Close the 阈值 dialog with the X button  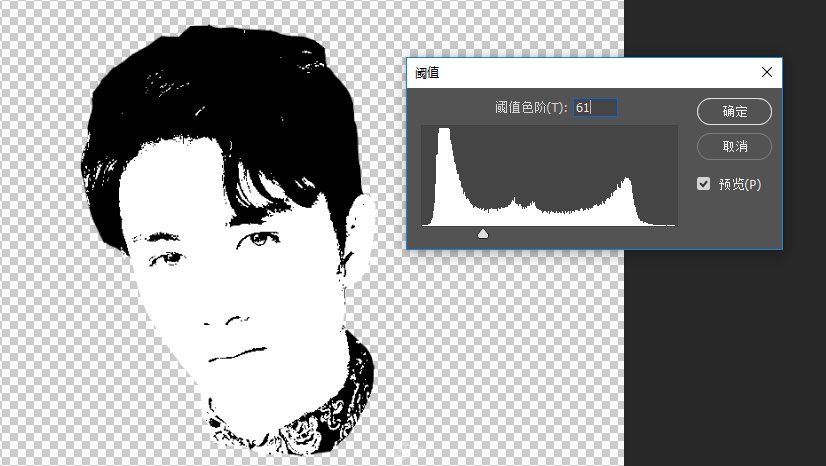pyautogui.click(x=767, y=72)
